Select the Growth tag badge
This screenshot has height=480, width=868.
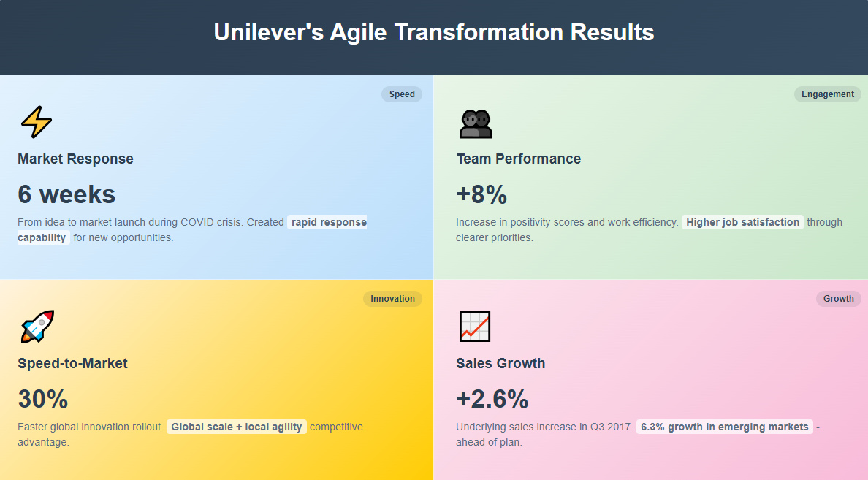(839, 298)
